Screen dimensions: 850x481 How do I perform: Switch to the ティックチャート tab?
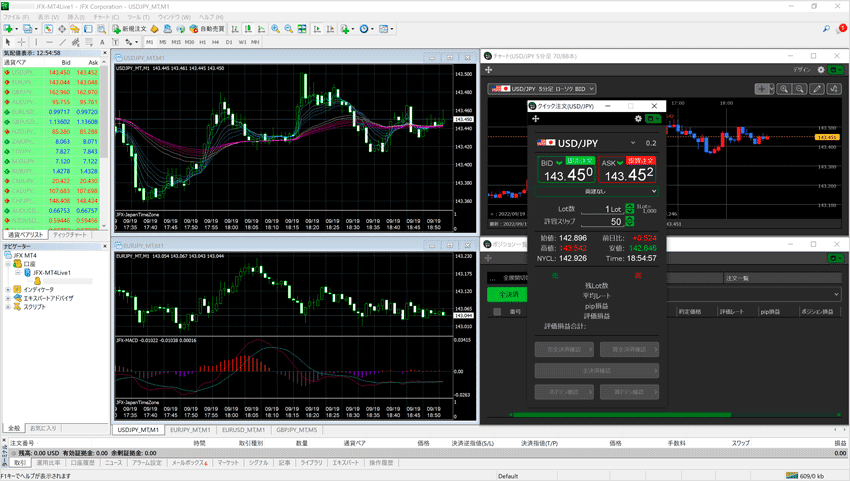coord(69,235)
